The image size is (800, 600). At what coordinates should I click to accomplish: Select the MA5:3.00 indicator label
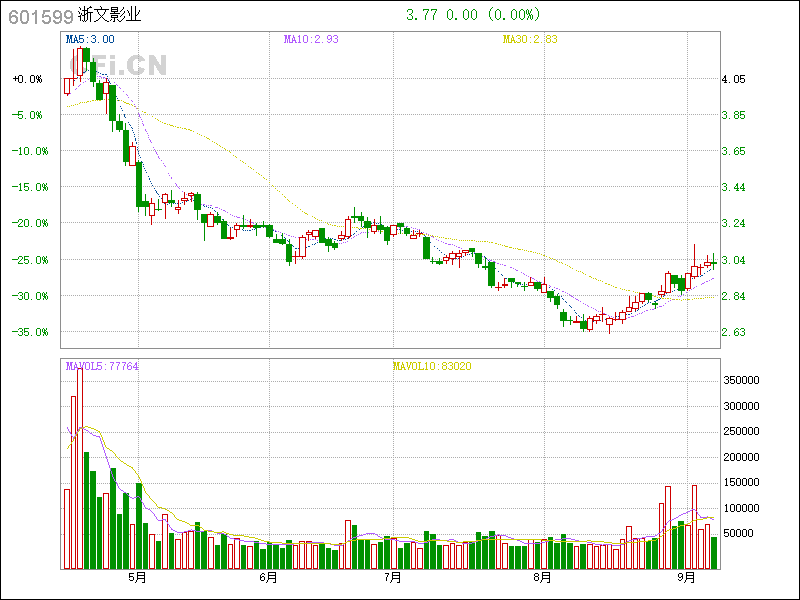click(90, 39)
